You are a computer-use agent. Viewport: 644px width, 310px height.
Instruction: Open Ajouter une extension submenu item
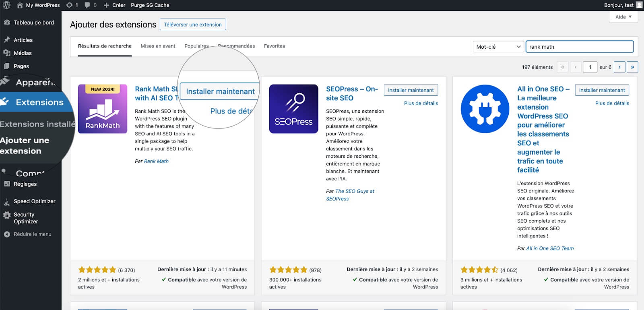24,145
